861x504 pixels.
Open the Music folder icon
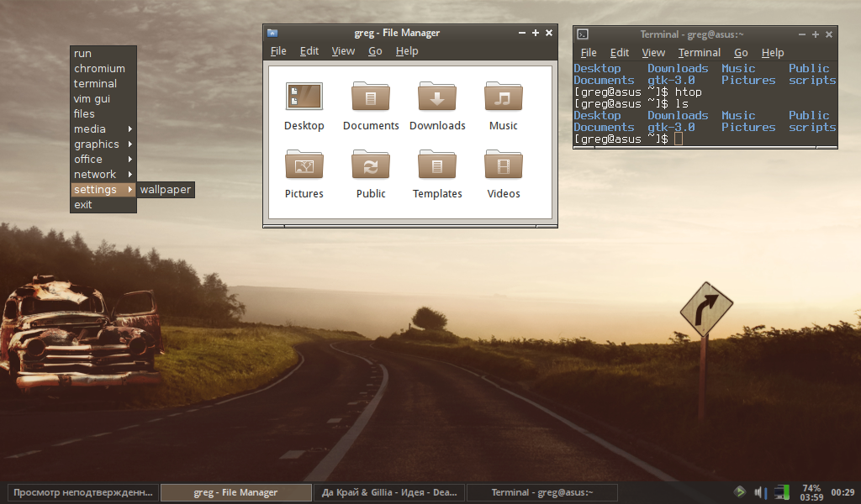[503, 97]
